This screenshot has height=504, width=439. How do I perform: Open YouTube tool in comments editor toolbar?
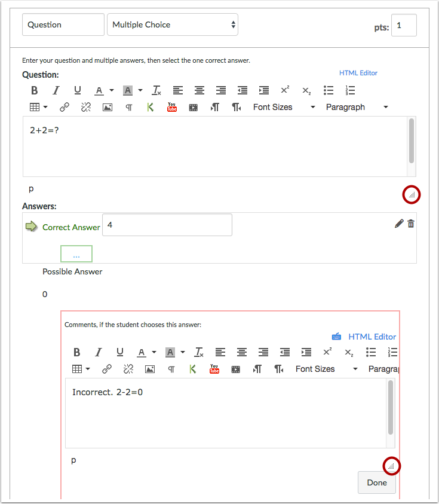[214, 369]
